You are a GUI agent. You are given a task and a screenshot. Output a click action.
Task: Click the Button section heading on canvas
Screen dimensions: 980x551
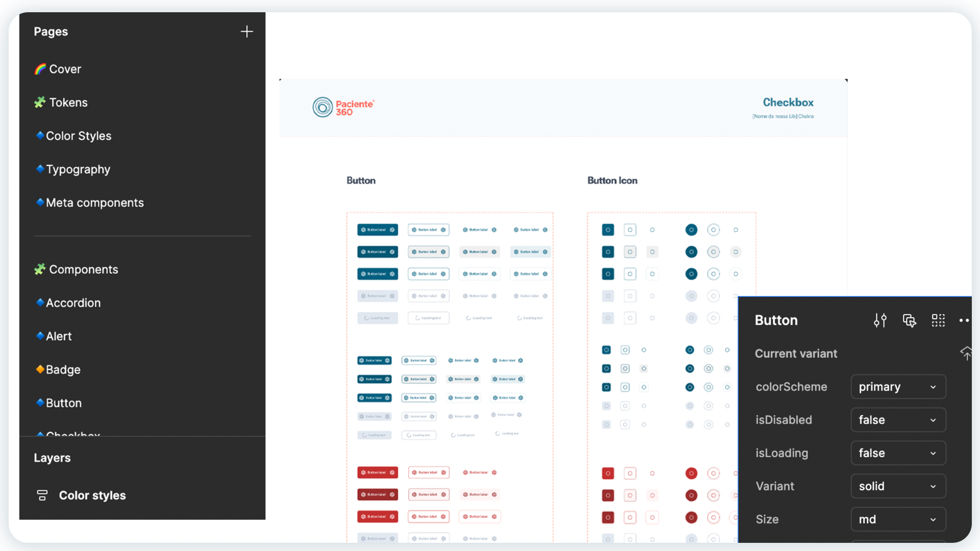pos(361,181)
